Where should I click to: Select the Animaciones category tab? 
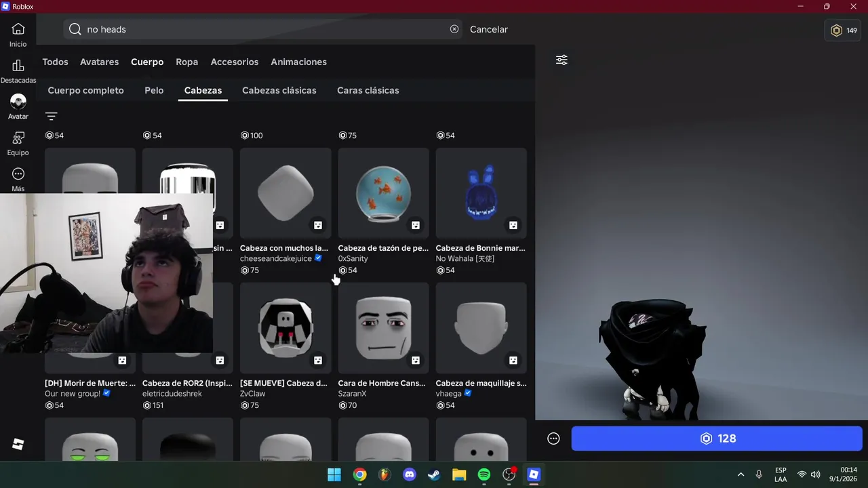coord(298,62)
